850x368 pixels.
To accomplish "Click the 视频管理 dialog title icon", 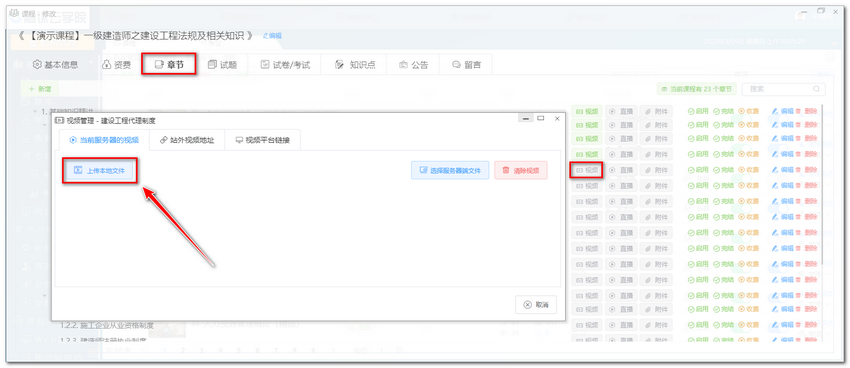I will [60, 120].
